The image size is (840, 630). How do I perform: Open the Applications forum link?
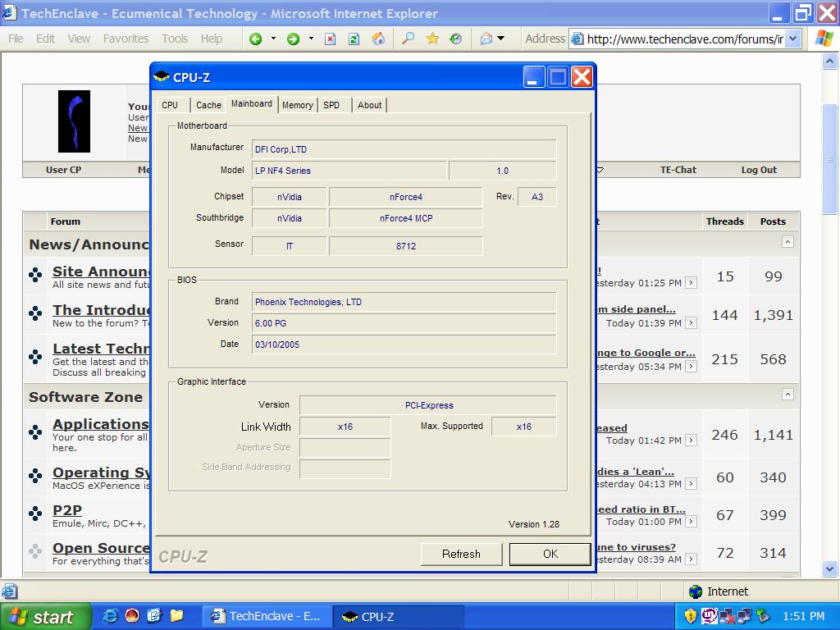[x=101, y=424]
